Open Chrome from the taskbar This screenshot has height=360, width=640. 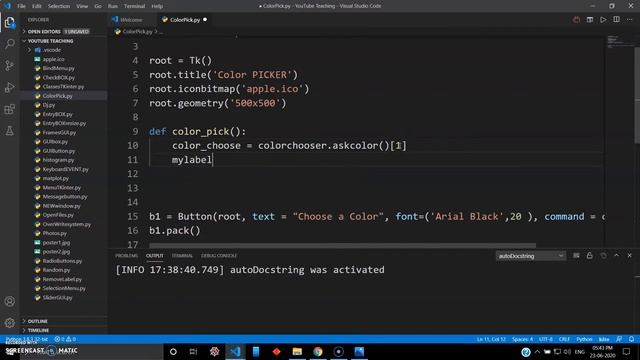[318, 351]
